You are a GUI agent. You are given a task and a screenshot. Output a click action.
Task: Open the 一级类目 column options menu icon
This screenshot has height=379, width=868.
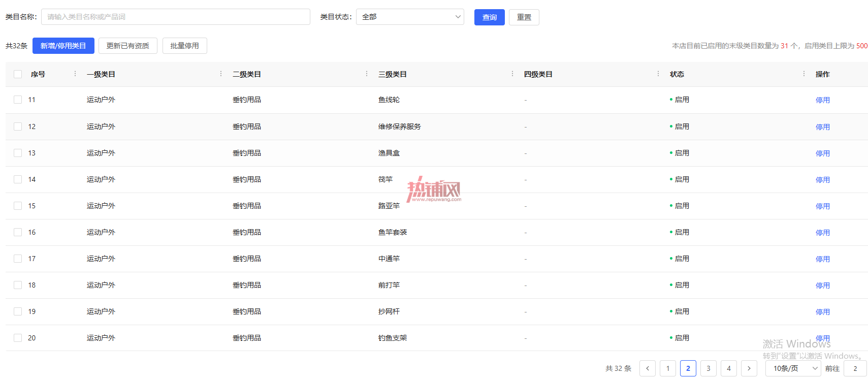221,74
